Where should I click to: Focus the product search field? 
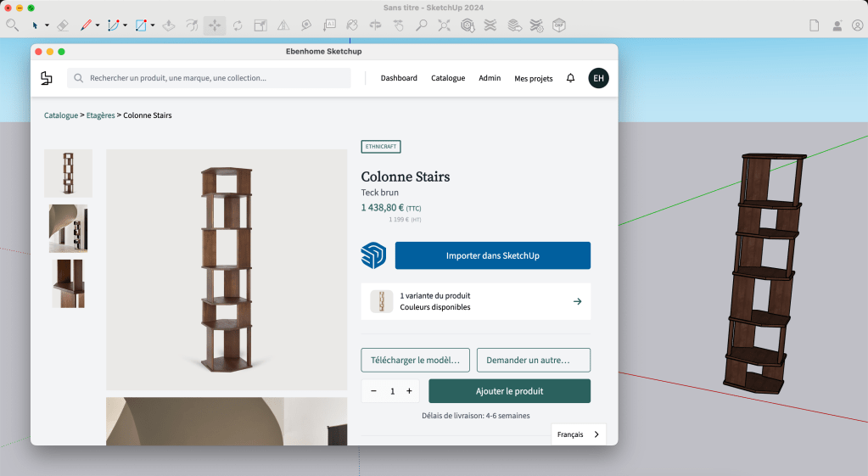(210, 78)
